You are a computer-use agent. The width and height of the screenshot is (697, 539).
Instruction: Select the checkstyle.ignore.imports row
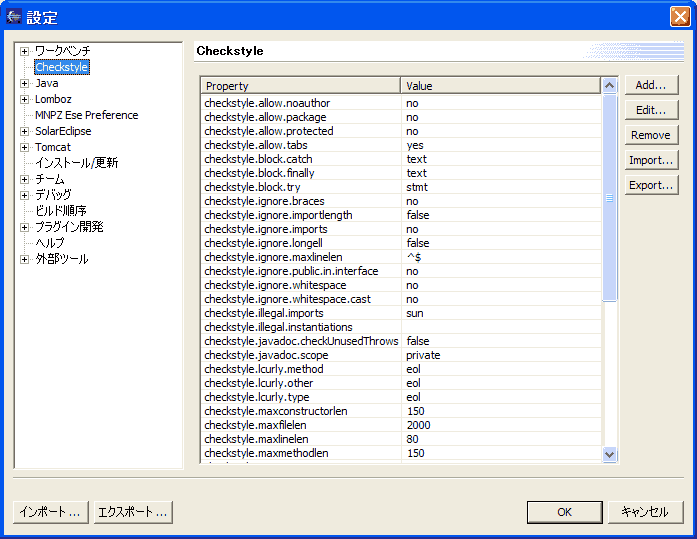[401, 229]
